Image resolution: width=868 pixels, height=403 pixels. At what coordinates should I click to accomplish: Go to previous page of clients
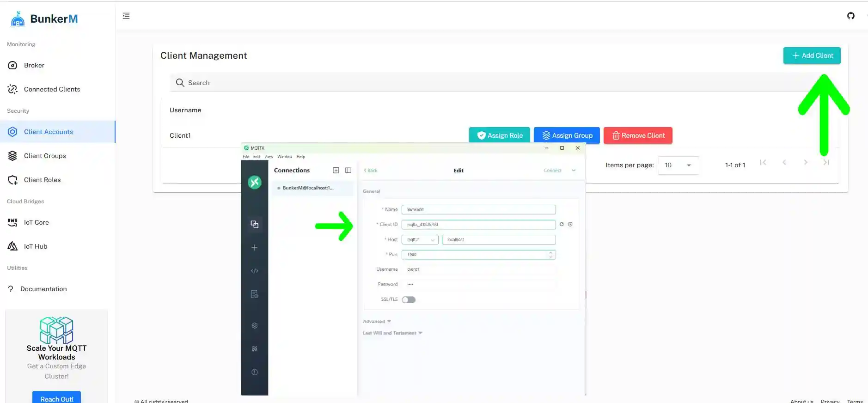click(x=784, y=162)
